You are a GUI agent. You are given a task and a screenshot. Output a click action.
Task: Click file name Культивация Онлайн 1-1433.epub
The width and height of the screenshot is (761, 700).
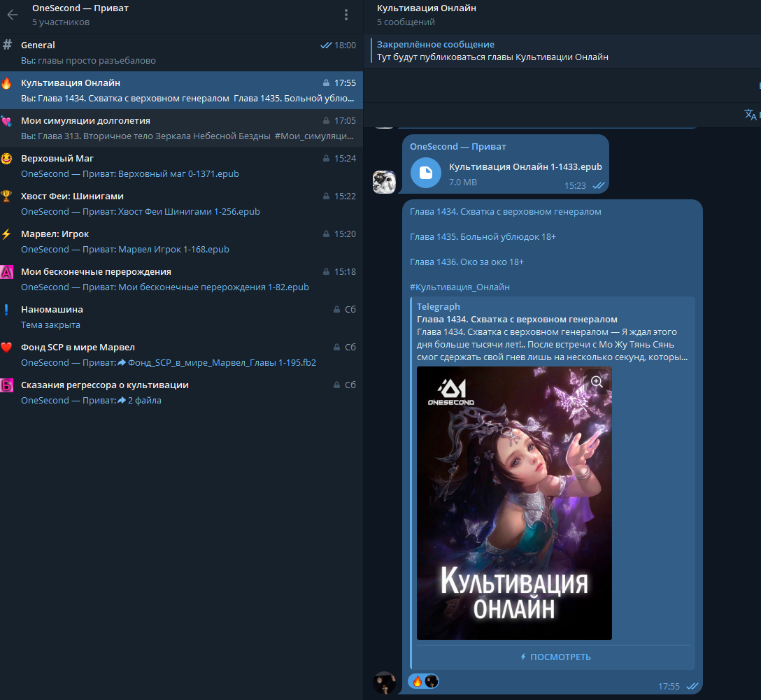click(525, 167)
